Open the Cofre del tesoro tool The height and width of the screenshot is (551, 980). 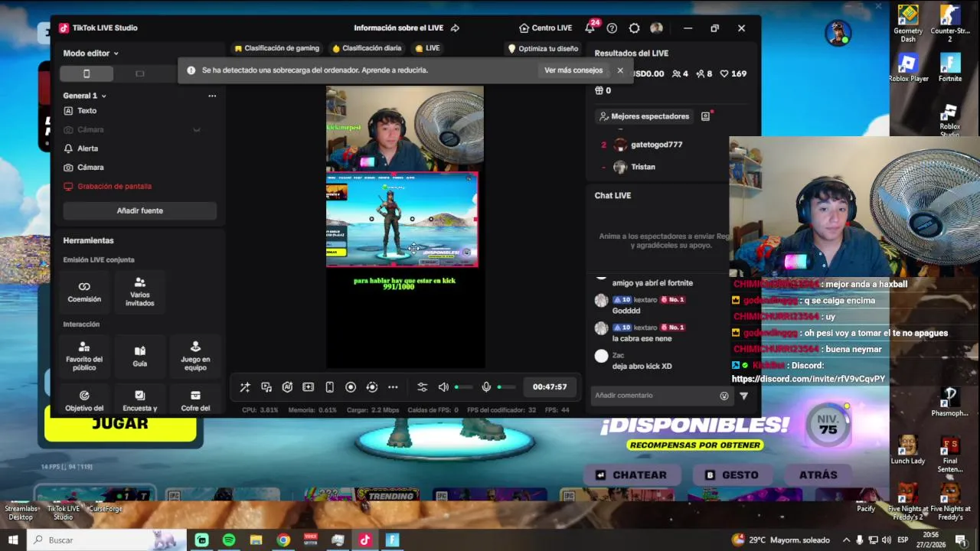[195, 401]
